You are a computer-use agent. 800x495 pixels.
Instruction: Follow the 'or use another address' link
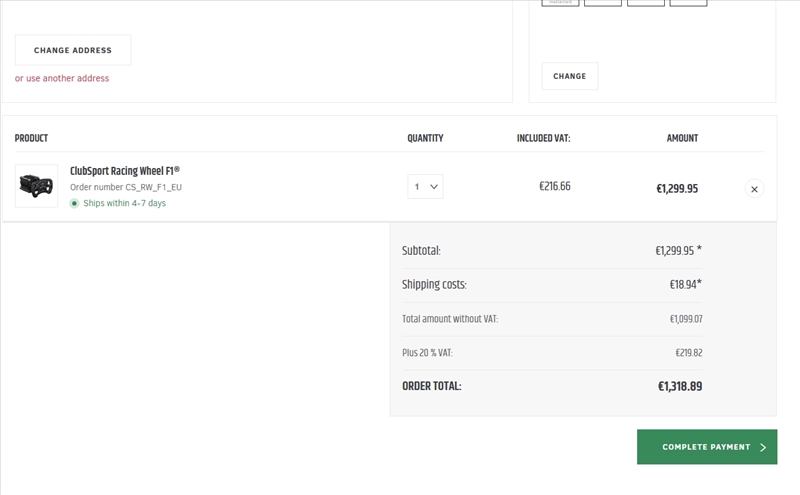(62, 78)
